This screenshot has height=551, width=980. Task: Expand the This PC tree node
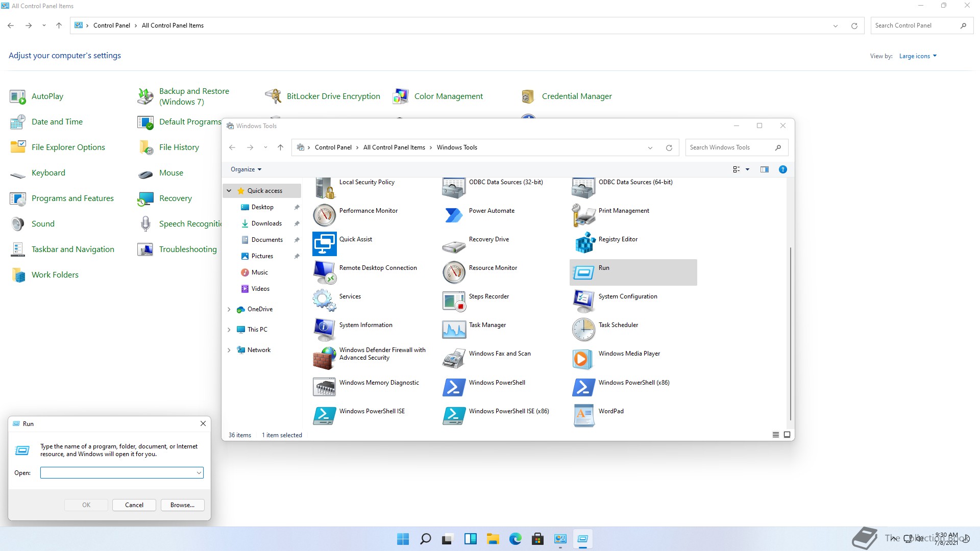click(x=229, y=330)
